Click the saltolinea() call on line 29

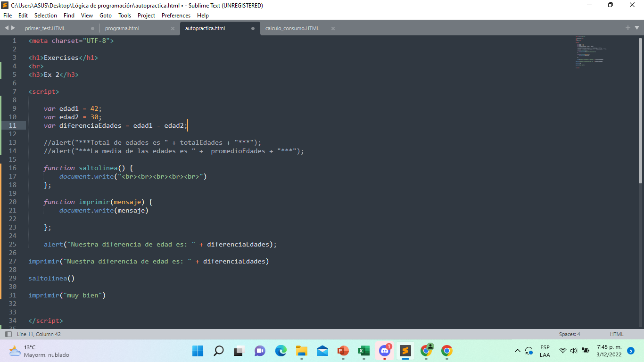pos(51,278)
